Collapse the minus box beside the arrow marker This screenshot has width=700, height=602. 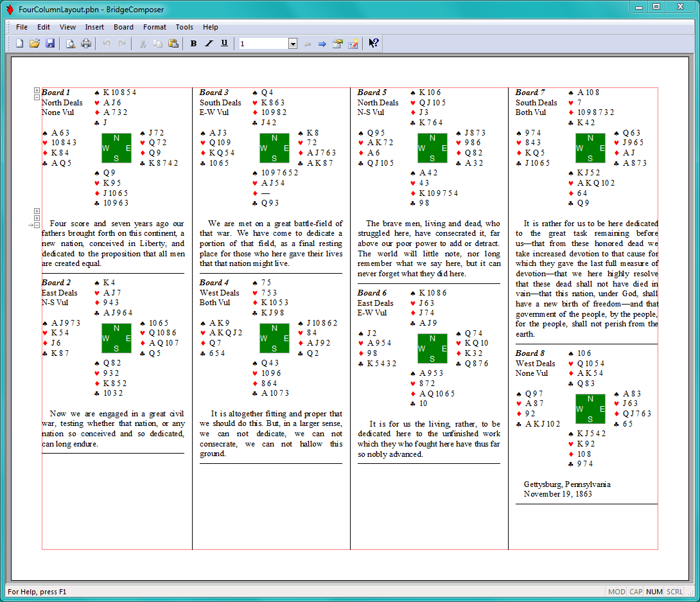[37, 225]
